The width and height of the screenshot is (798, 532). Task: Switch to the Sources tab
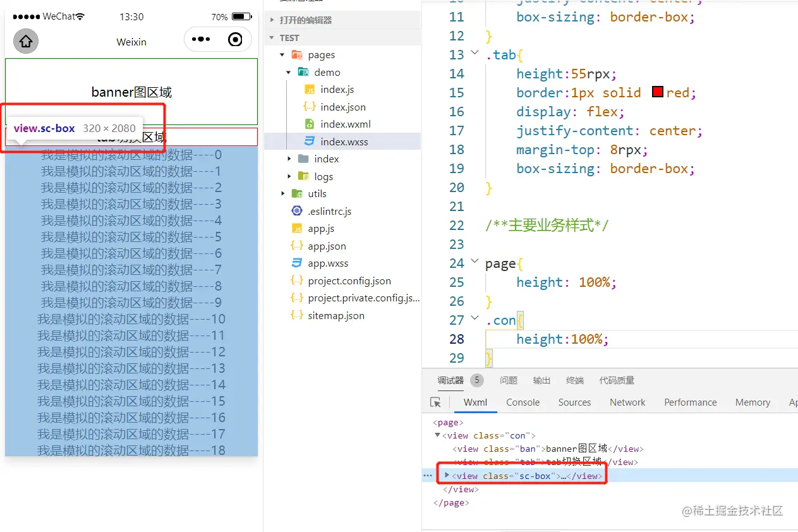click(x=574, y=402)
